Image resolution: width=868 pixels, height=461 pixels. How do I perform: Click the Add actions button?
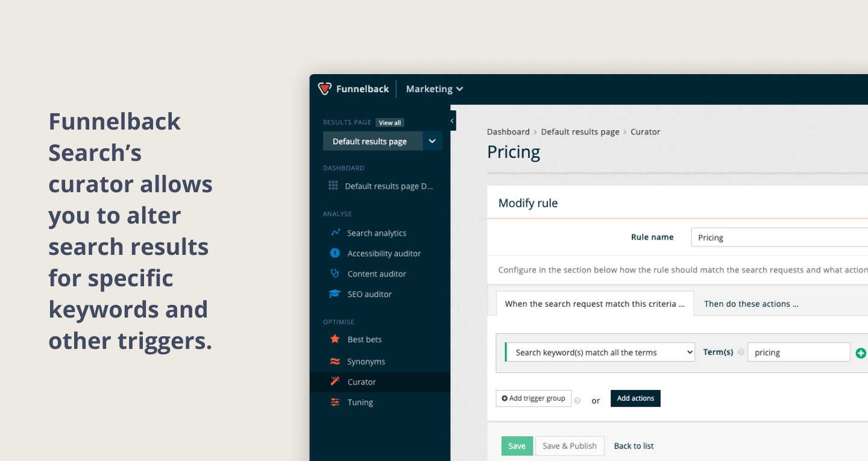pos(635,398)
